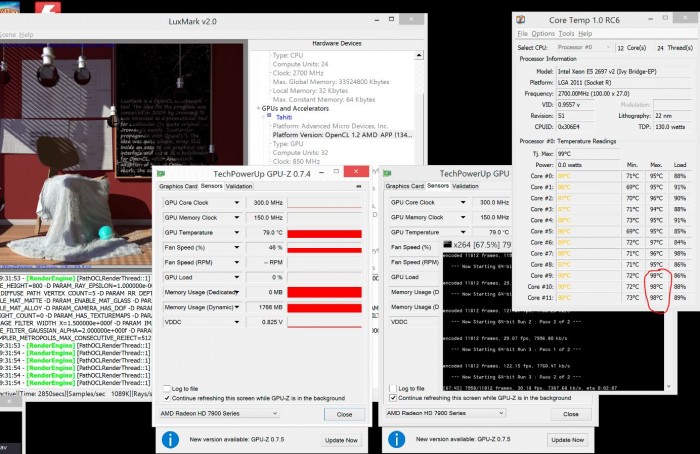Image resolution: width=700 pixels, height=454 pixels.
Task: Toggle the Tahiti device checkbox in LuxMark
Action: 269,116
